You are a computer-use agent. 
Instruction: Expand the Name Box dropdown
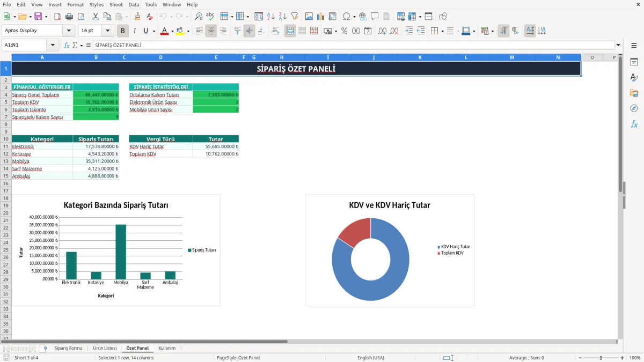[x=53, y=46]
